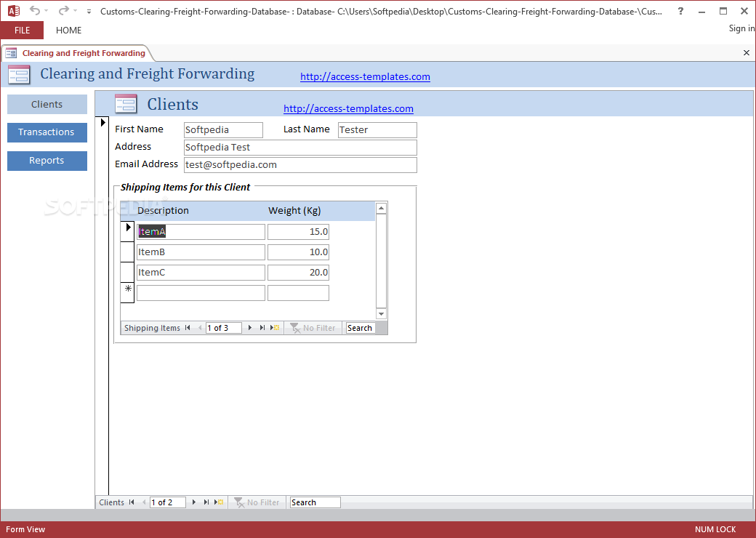Click the Clients form icon

[x=126, y=104]
